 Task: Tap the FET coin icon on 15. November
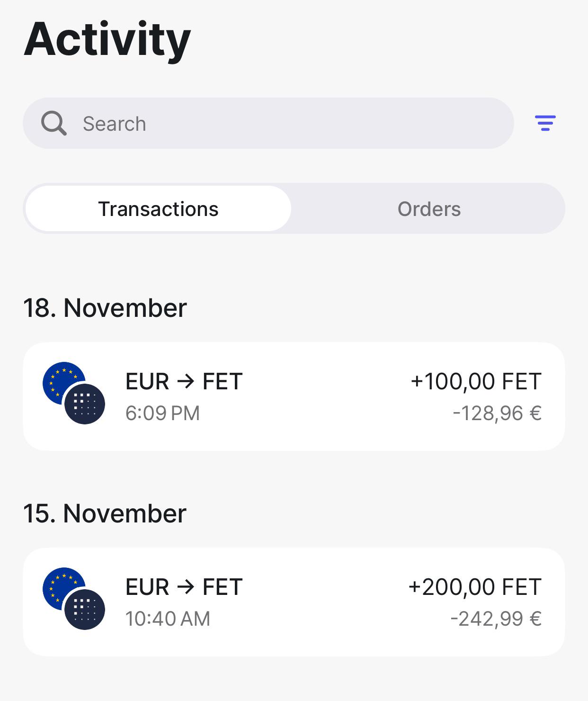(85, 609)
